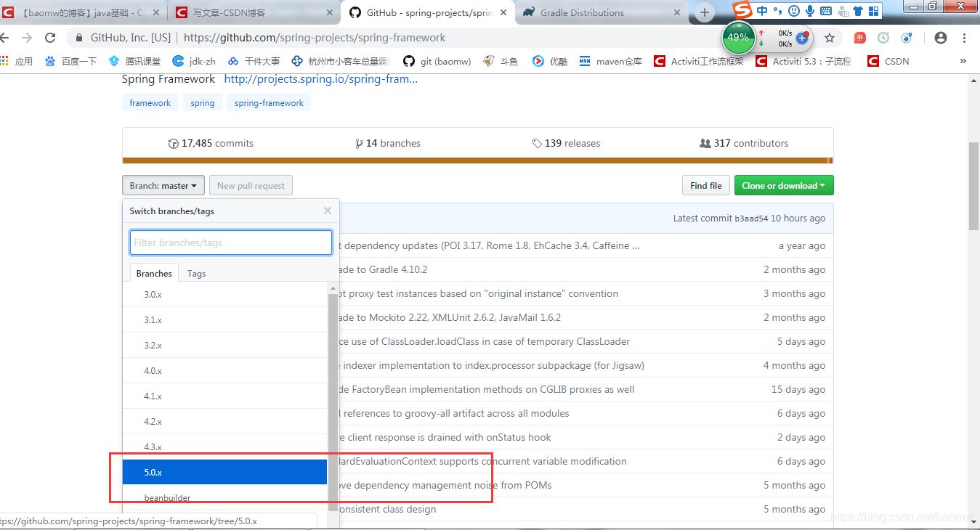Click the spring topic tag

click(203, 103)
